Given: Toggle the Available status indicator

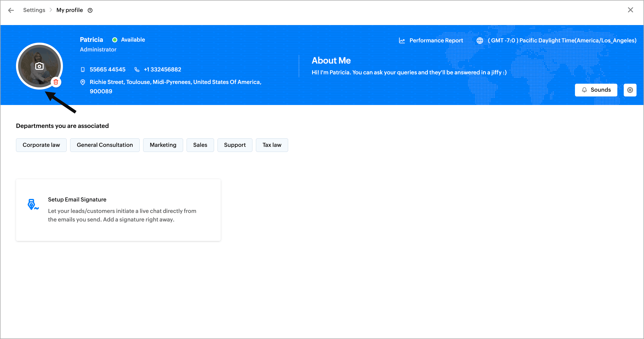Looking at the screenshot, I should pyautogui.click(x=115, y=40).
